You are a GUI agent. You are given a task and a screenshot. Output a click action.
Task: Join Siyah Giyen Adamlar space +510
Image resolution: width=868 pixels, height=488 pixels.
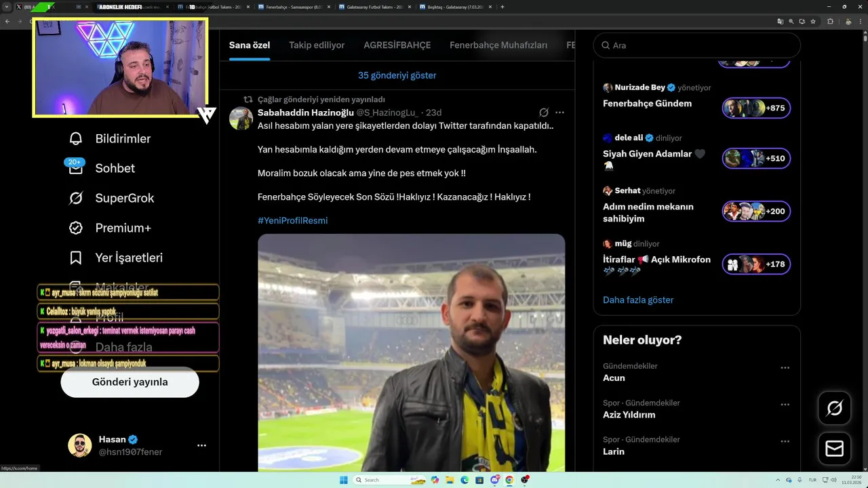tap(756, 159)
